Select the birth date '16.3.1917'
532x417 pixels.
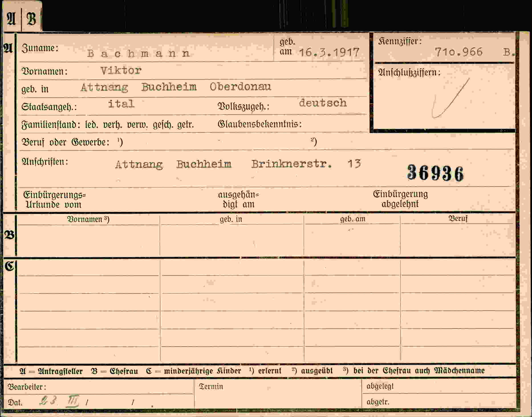click(x=329, y=52)
